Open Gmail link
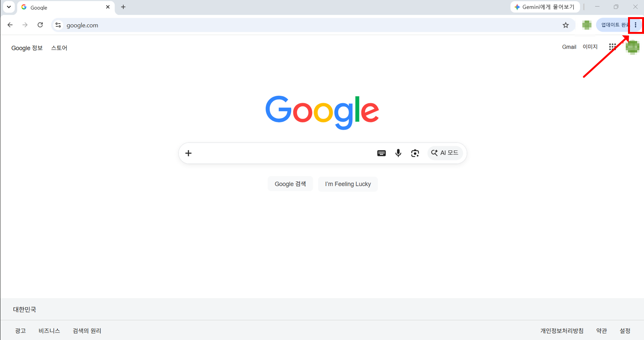Viewport: 644px width, 340px height. pyautogui.click(x=569, y=47)
